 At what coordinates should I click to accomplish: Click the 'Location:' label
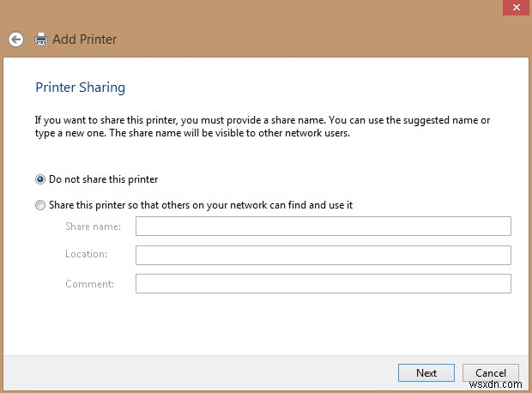[x=86, y=255]
